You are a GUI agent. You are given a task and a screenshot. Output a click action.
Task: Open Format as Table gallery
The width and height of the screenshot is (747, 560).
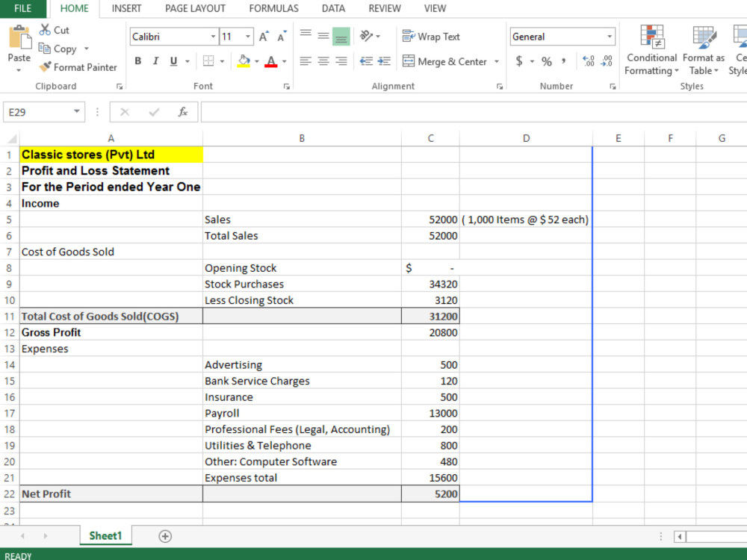pyautogui.click(x=703, y=51)
